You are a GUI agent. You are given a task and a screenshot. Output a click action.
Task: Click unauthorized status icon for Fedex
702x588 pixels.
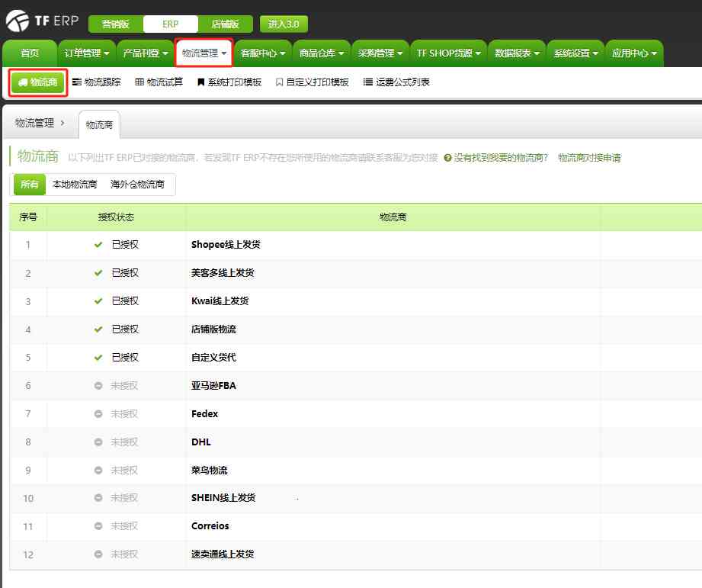98,413
